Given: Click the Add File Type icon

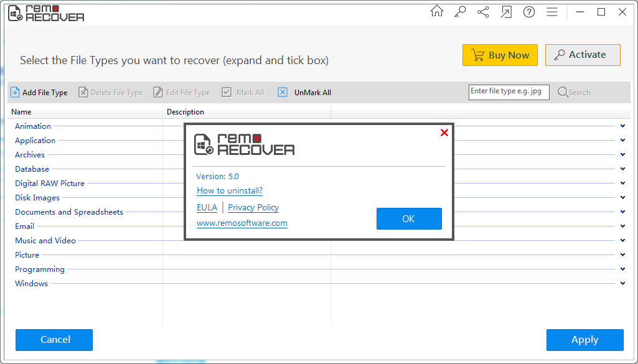Looking at the screenshot, I should 15,92.
